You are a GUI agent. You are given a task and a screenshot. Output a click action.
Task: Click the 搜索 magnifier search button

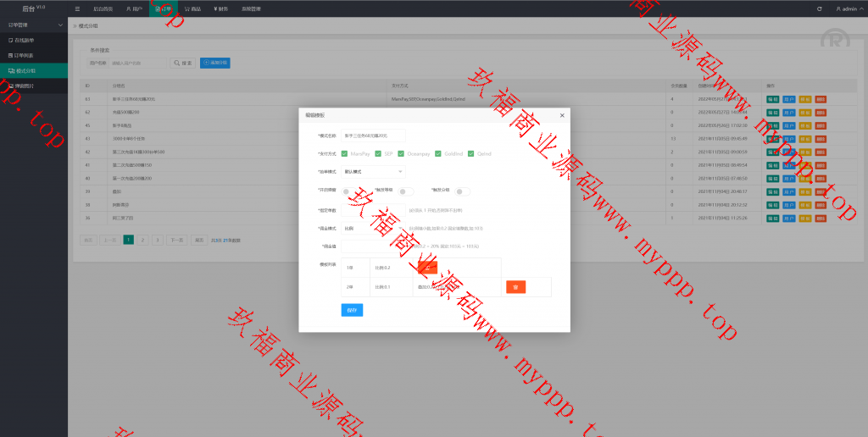pos(182,63)
